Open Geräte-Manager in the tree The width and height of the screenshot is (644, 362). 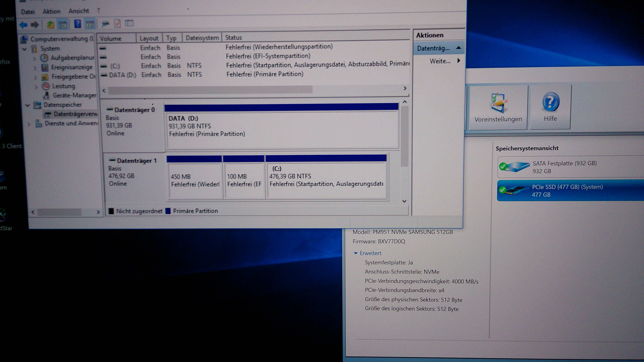coord(74,95)
